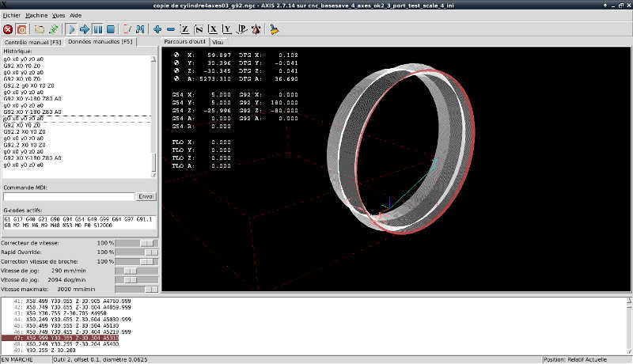
Task: Click the Commande MDI input field
Action: (x=68, y=196)
